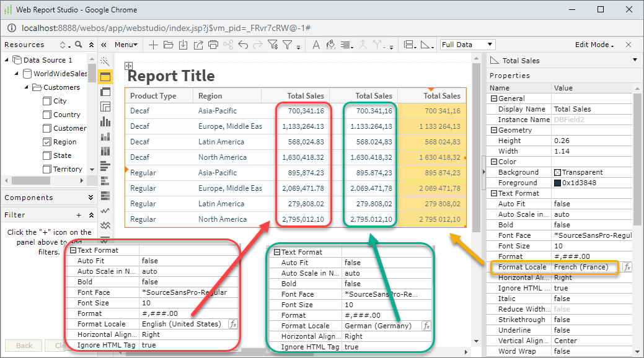The width and height of the screenshot is (644, 358).
Task: Click the Back button
Action: [24, 346]
